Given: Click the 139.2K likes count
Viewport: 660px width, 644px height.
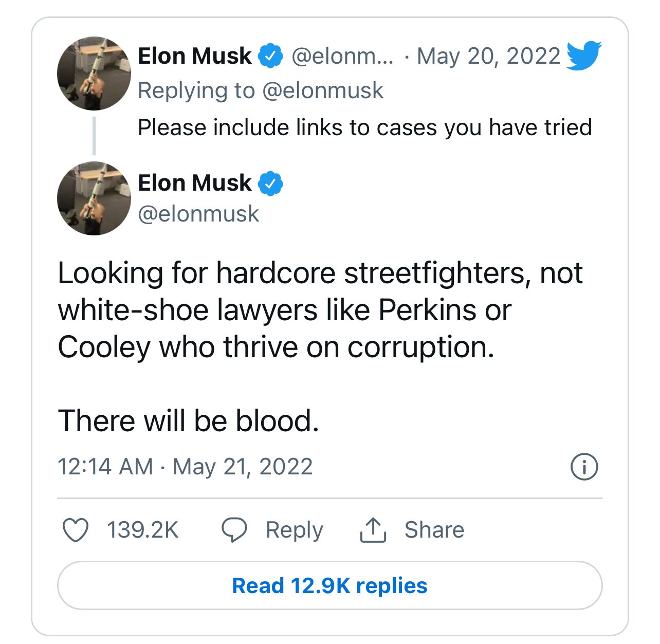Looking at the screenshot, I should [142, 530].
